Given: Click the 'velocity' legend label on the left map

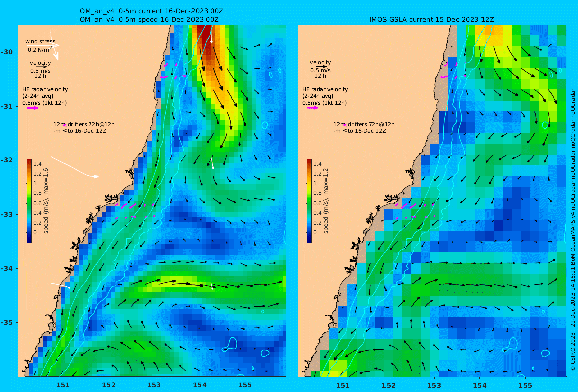Looking at the screenshot, I should 40,63.
